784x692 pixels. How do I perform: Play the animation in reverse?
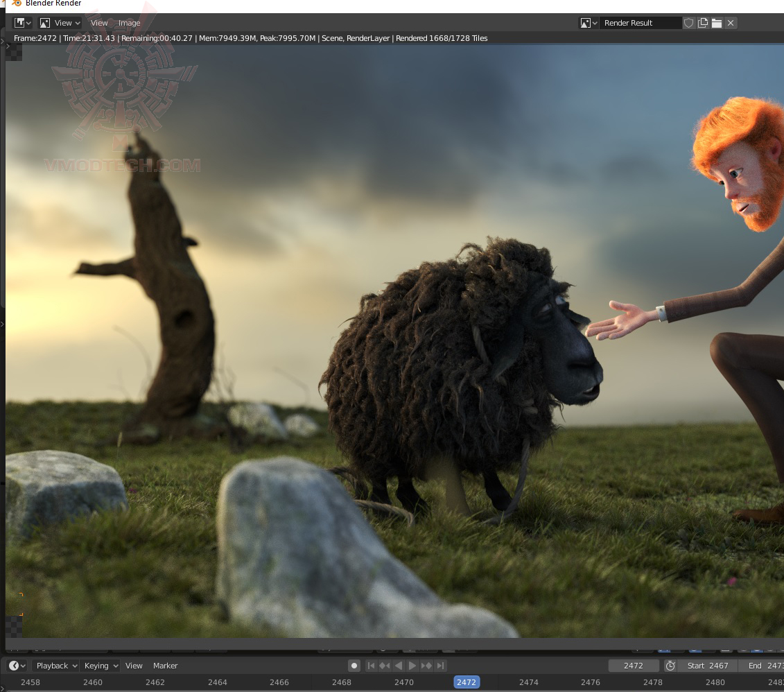[x=399, y=666]
